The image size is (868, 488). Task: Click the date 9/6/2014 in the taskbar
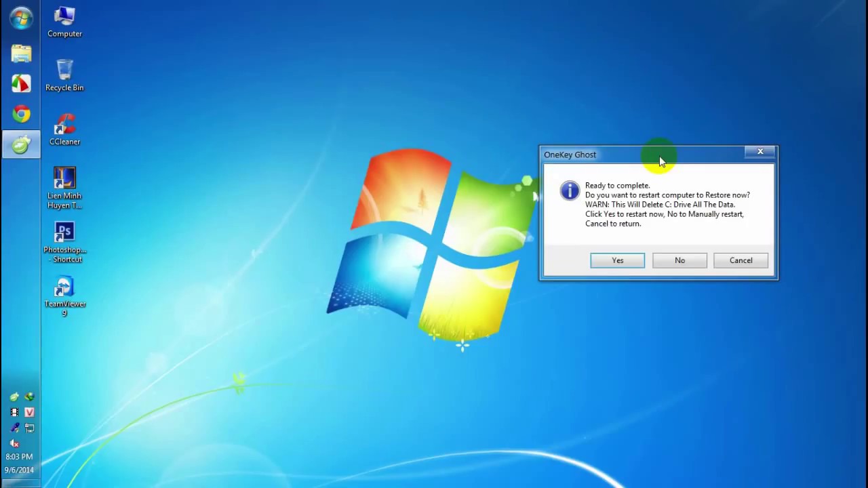pos(19,470)
